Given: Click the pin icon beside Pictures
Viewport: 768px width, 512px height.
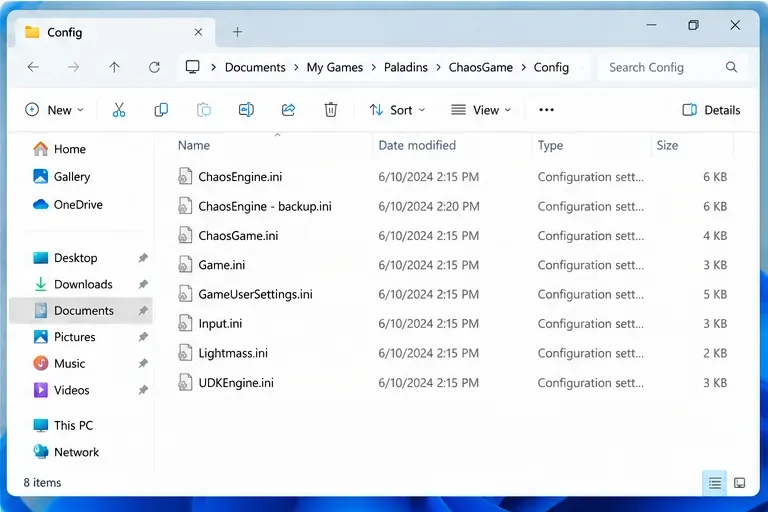Looking at the screenshot, I should (143, 337).
